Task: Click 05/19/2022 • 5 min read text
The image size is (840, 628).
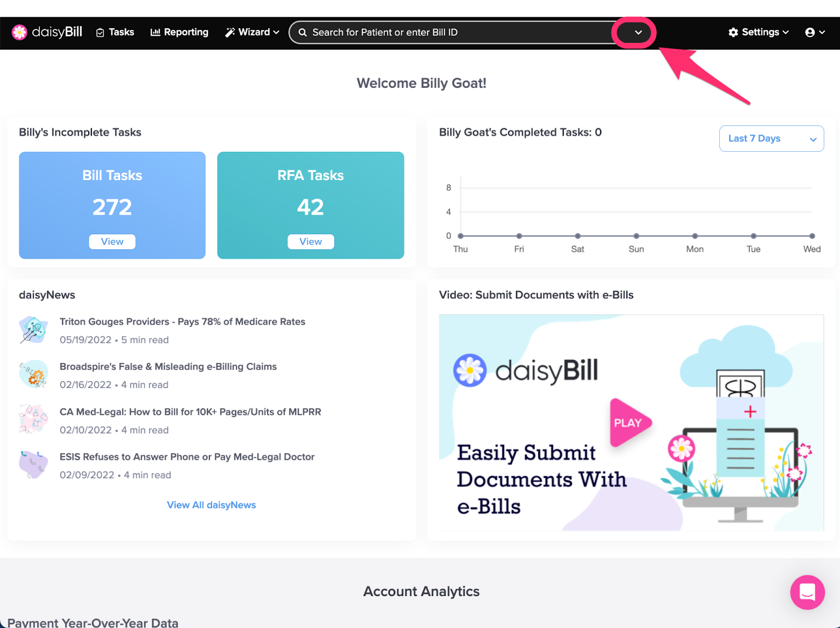Action: point(114,340)
